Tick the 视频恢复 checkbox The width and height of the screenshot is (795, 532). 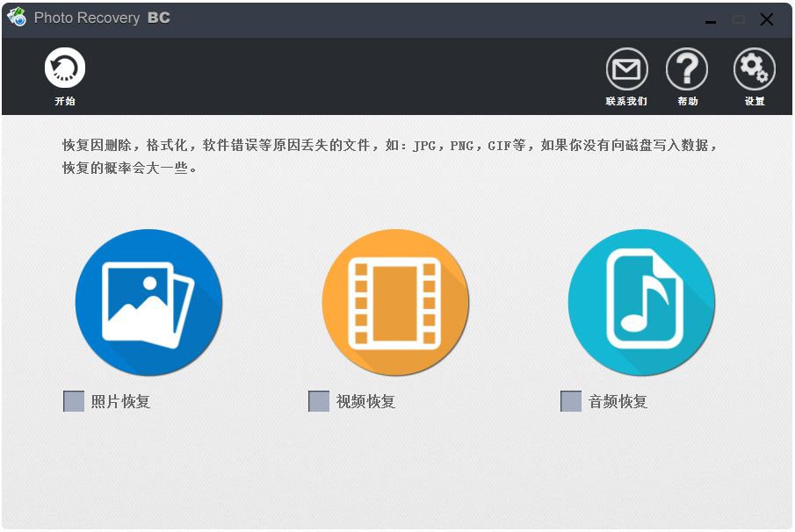point(319,401)
